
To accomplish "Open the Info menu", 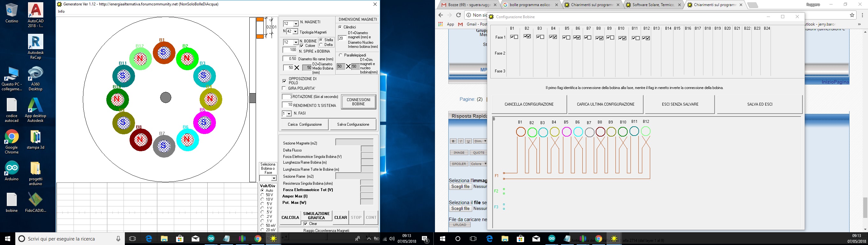I will pyautogui.click(x=61, y=11).
